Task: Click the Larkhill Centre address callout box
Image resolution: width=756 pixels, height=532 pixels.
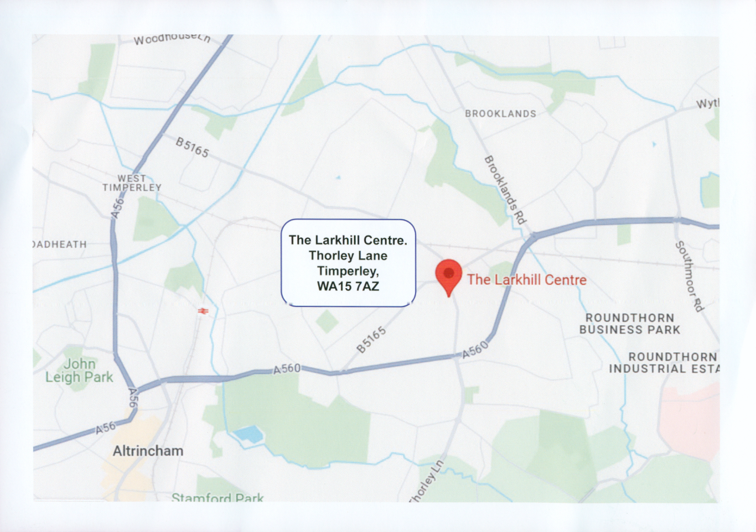Action: [x=348, y=263]
